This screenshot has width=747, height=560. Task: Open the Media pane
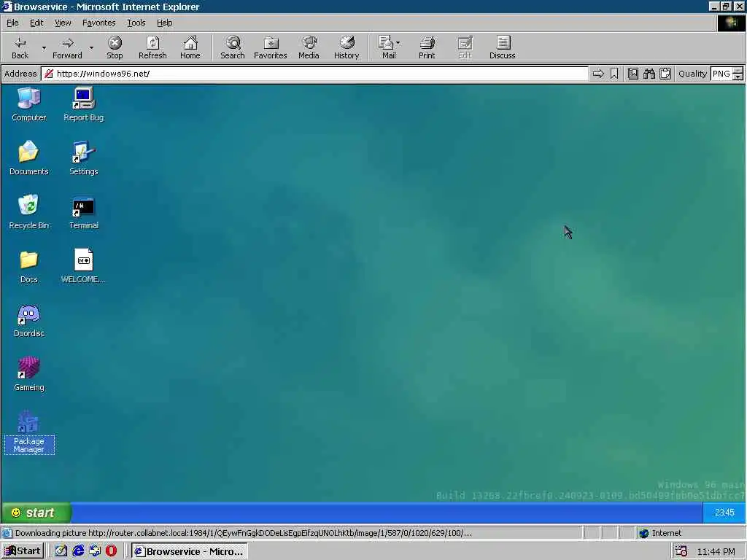(309, 47)
